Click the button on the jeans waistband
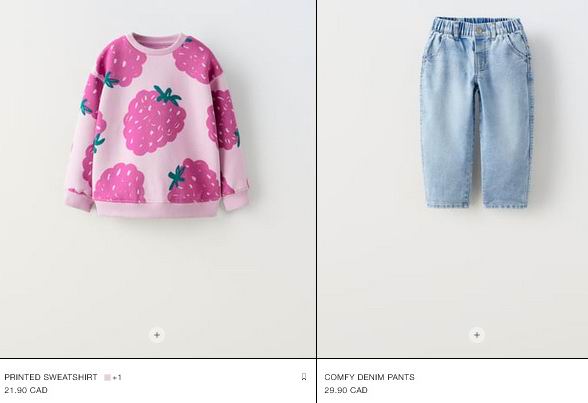The height and width of the screenshot is (403, 588). click(479, 30)
